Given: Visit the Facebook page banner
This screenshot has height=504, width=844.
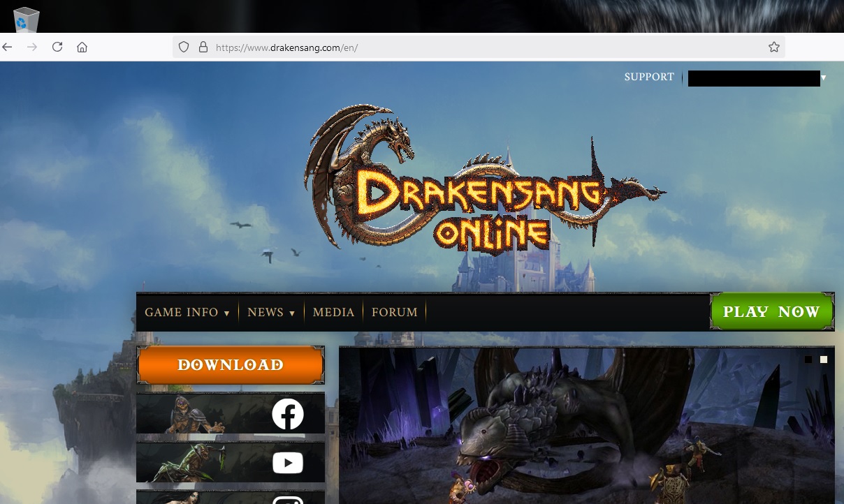Looking at the screenshot, I should [x=231, y=413].
